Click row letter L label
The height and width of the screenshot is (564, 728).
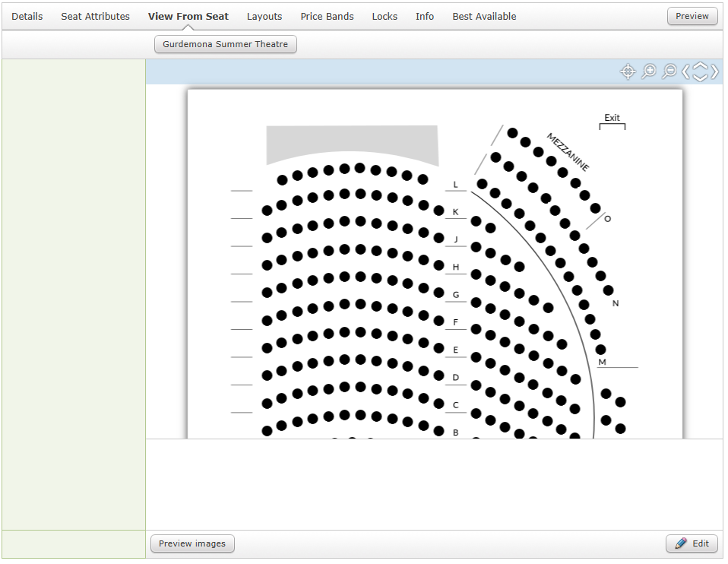[455, 185]
